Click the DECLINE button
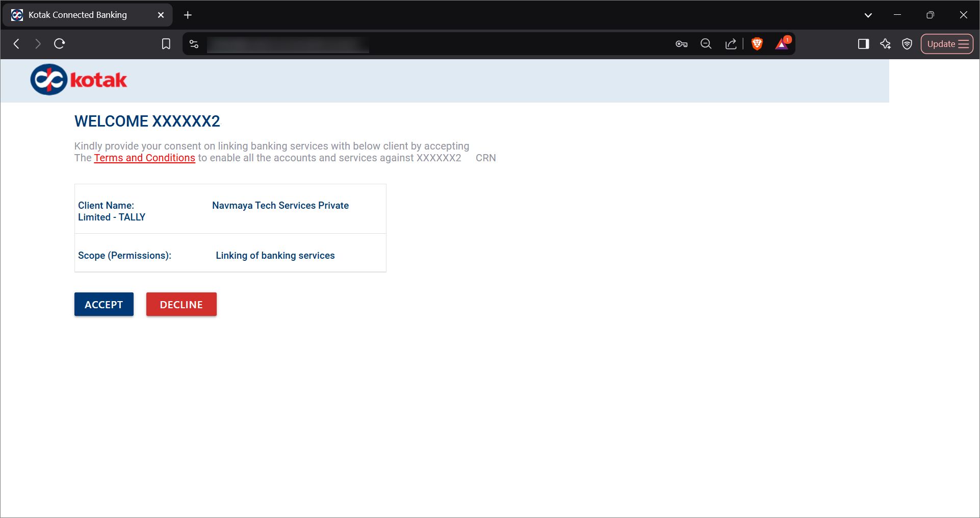 (x=182, y=304)
